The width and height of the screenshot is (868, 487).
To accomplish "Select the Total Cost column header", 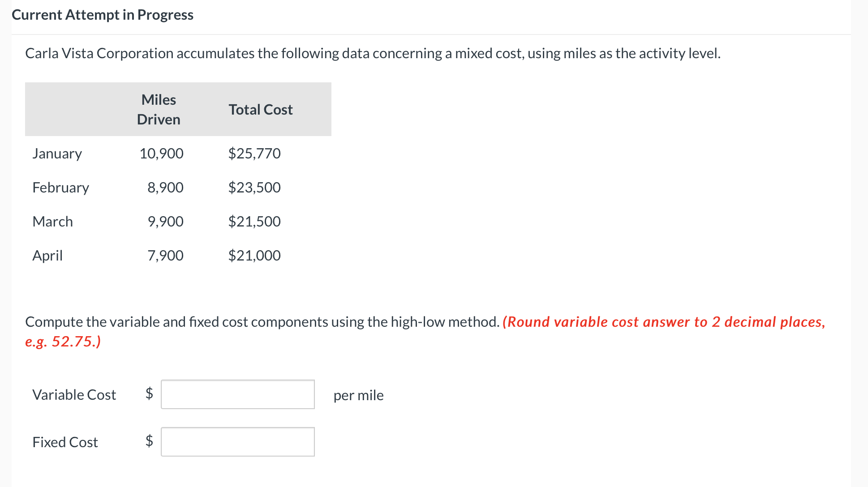I will point(260,110).
